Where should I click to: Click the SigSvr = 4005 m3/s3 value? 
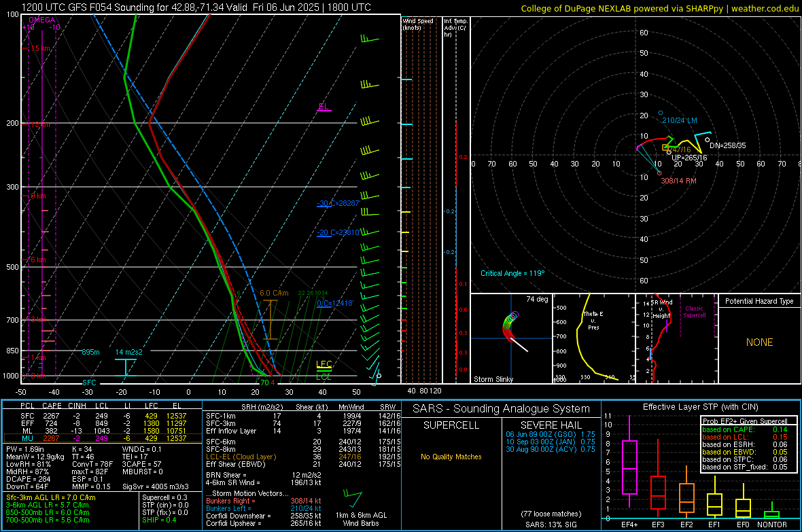[x=155, y=486]
